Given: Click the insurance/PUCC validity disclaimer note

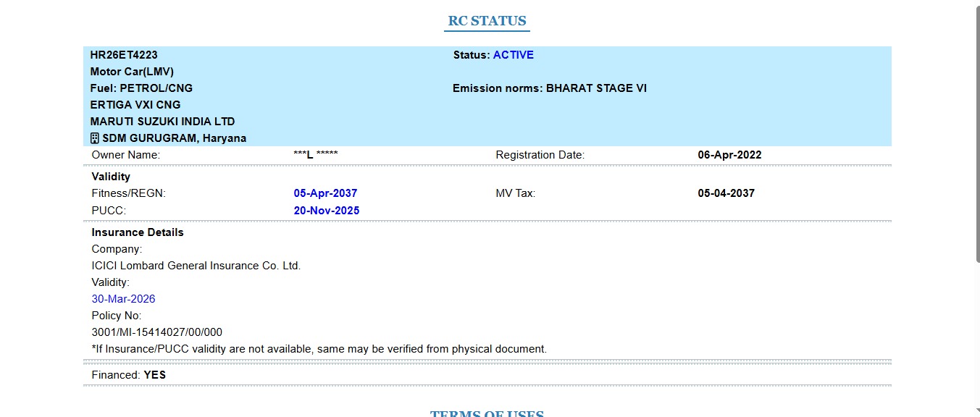Looking at the screenshot, I should (x=319, y=349).
